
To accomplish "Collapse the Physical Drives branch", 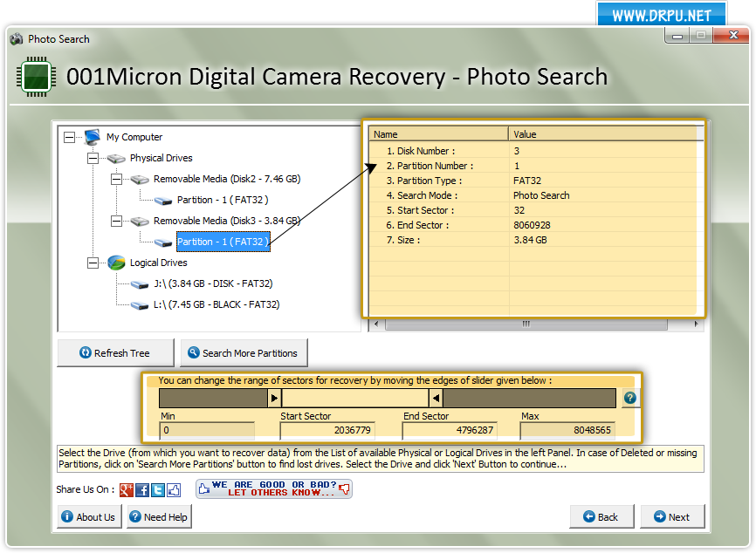I will coord(93,158).
